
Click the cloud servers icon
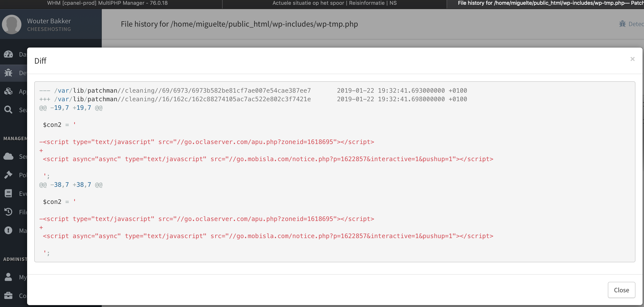[8, 156]
